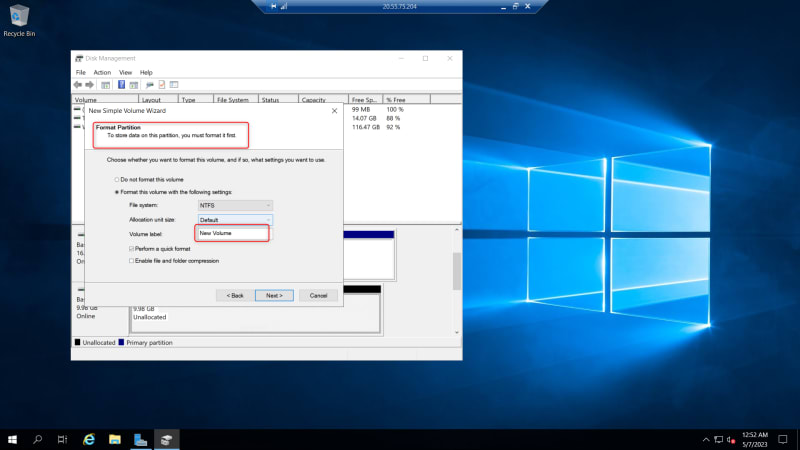This screenshot has width=800, height=450.
Task: Sort by the Status column header
Action: coord(278,99)
